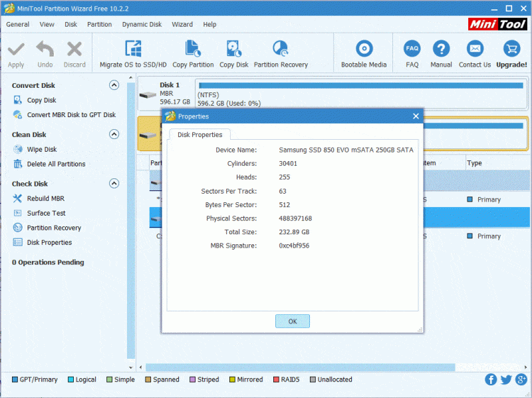The width and height of the screenshot is (532, 398).
Task: Click the Undo arrow icon
Action: (45, 49)
